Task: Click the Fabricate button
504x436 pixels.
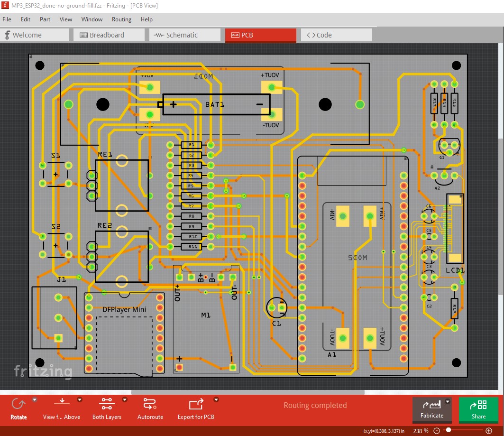Action: (x=432, y=409)
